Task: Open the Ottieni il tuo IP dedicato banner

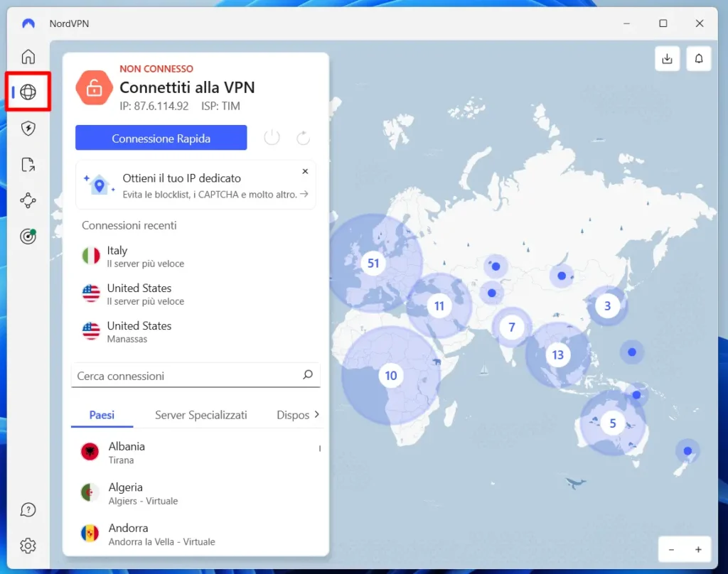Action: click(196, 185)
